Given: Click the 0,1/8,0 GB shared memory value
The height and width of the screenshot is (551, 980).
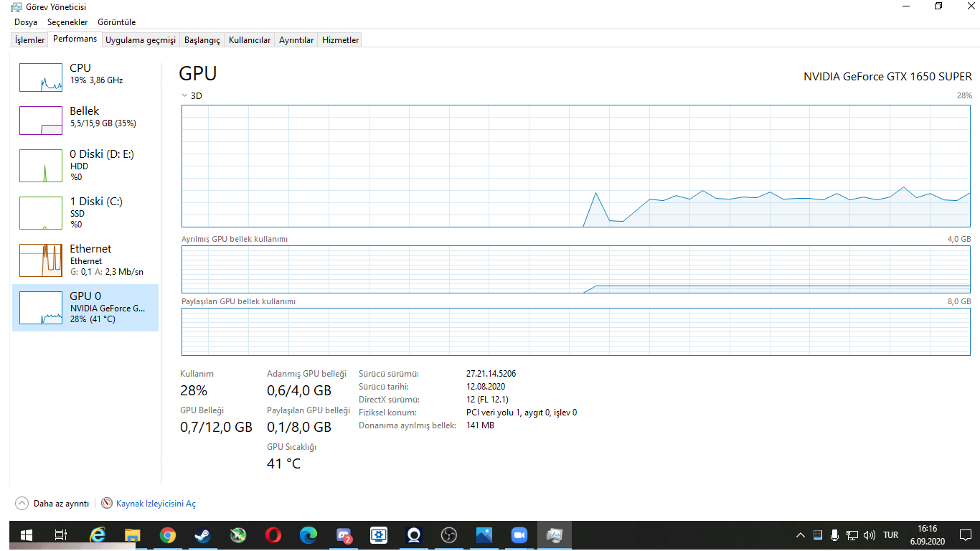Looking at the screenshot, I should 299,427.
